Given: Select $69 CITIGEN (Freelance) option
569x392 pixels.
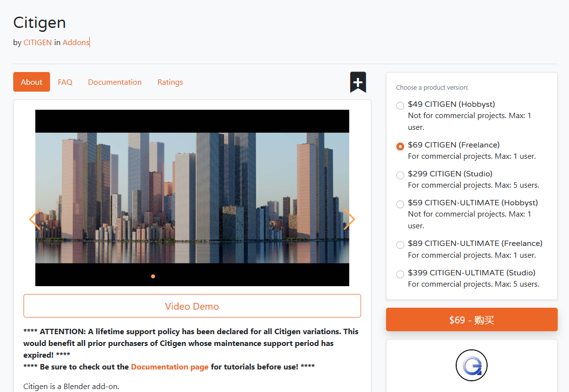Looking at the screenshot, I should [x=400, y=146].
